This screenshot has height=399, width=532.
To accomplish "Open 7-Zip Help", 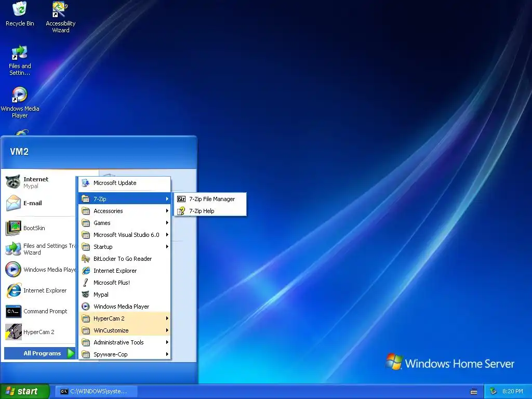I will pyautogui.click(x=210, y=211).
